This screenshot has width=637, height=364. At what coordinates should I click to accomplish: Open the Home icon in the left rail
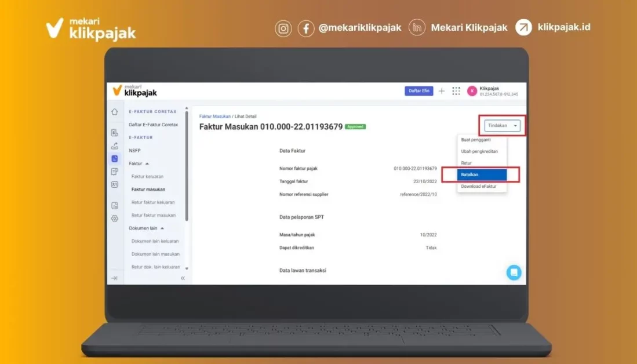click(x=115, y=112)
